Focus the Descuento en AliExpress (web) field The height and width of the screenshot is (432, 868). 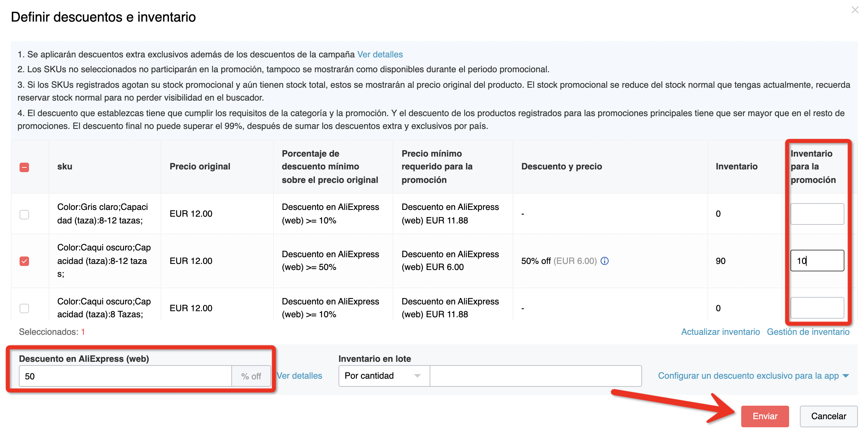125,376
